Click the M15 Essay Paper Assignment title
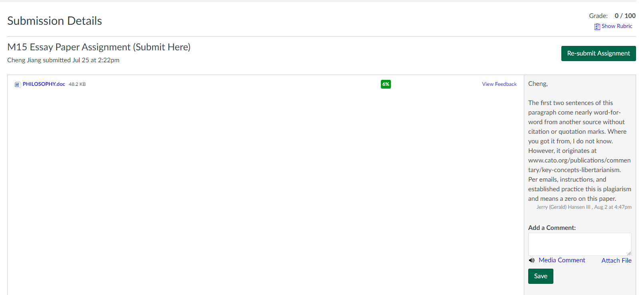Viewport: 644px width, 295px height. click(x=99, y=47)
